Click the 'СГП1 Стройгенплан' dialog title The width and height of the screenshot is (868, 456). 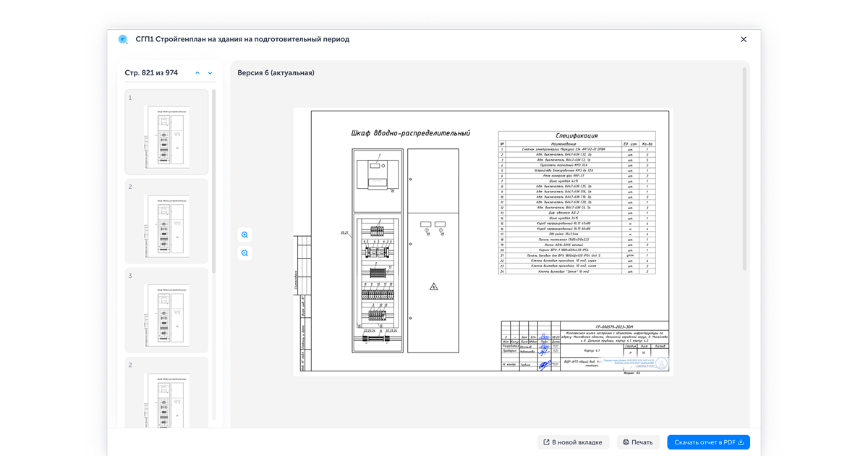242,40
